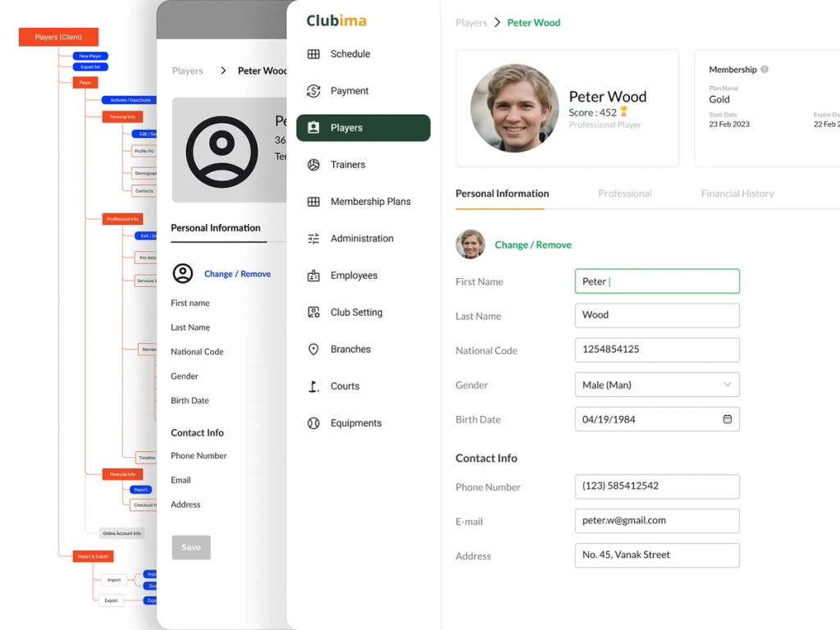Image resolution: width=840 pixels, height=630 pixels.
Task: Click the Personal Info flowchart node
Action: (x=123, y=116)
